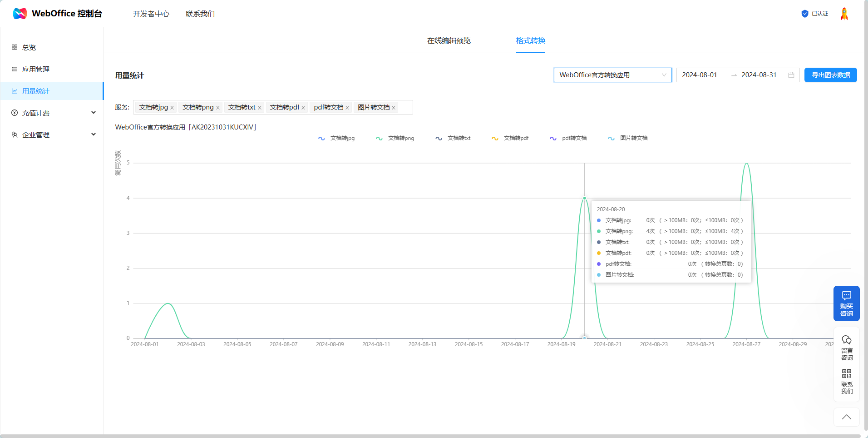
Task: Open the calendar icon in date range
Action: point(791,75)
